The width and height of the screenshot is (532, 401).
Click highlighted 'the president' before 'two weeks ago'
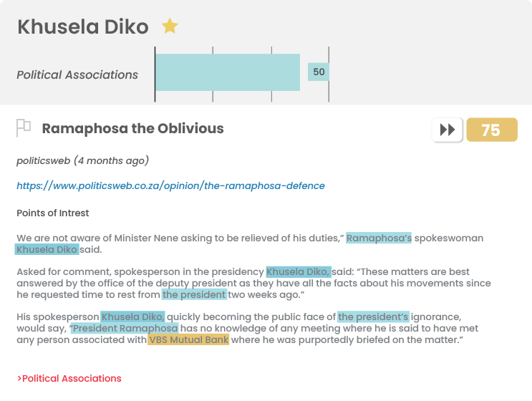[194, 294]
